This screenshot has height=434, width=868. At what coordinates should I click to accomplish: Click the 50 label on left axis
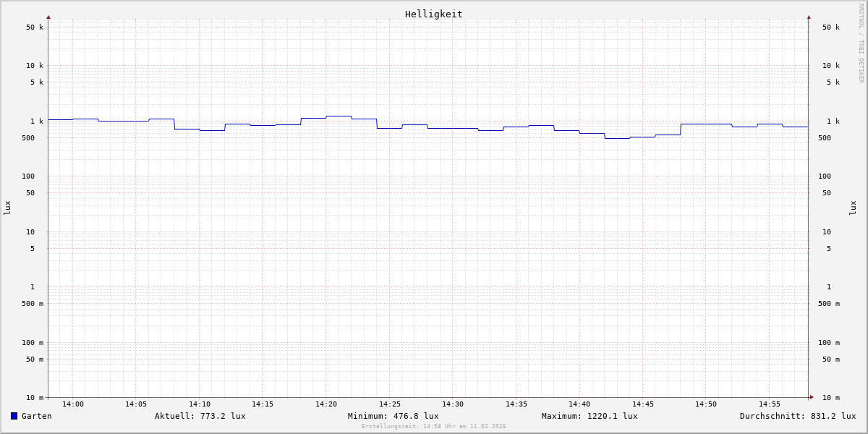[30, 193]
